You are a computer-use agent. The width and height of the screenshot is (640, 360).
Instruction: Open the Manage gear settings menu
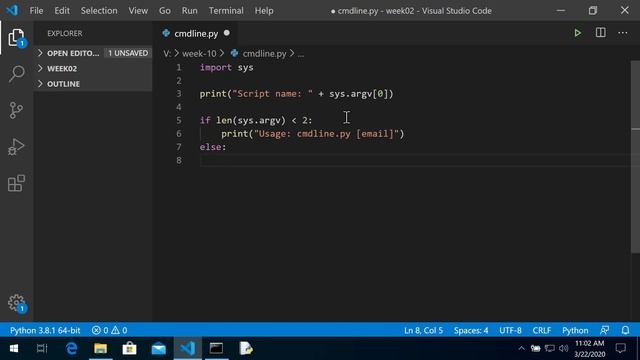16,303
